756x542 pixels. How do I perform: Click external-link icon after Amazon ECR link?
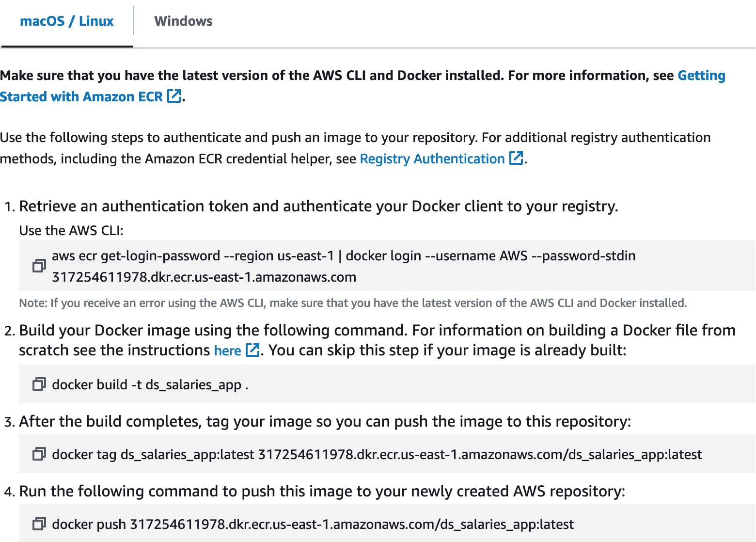point(174,96)
